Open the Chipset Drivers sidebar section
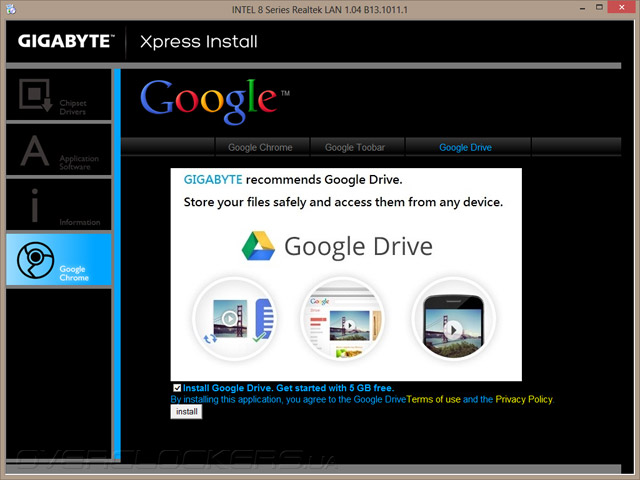The image size is (640, 480). point(59,95)
